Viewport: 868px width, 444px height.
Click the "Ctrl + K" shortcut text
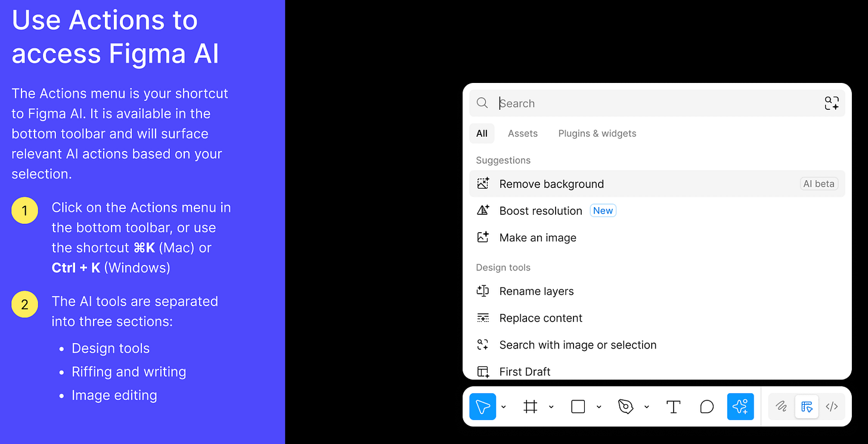[x=76, y=268]
